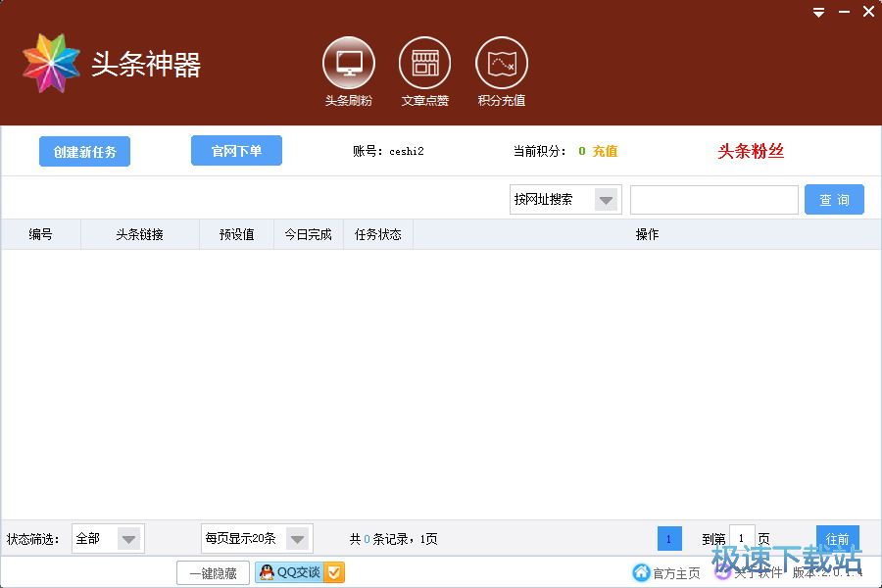The image size is (882, 588).
Task: Click the 查询 search button
Action: click(x=834, y=200)
